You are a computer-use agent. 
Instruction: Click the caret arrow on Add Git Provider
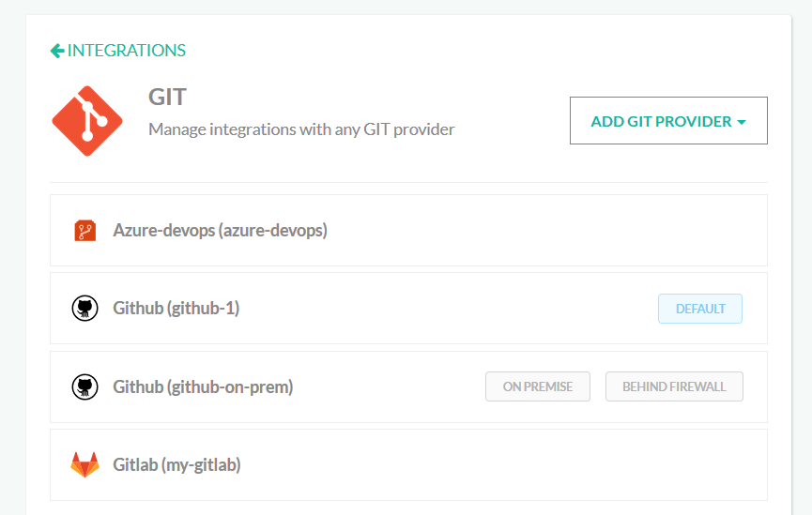coord(742,122)
